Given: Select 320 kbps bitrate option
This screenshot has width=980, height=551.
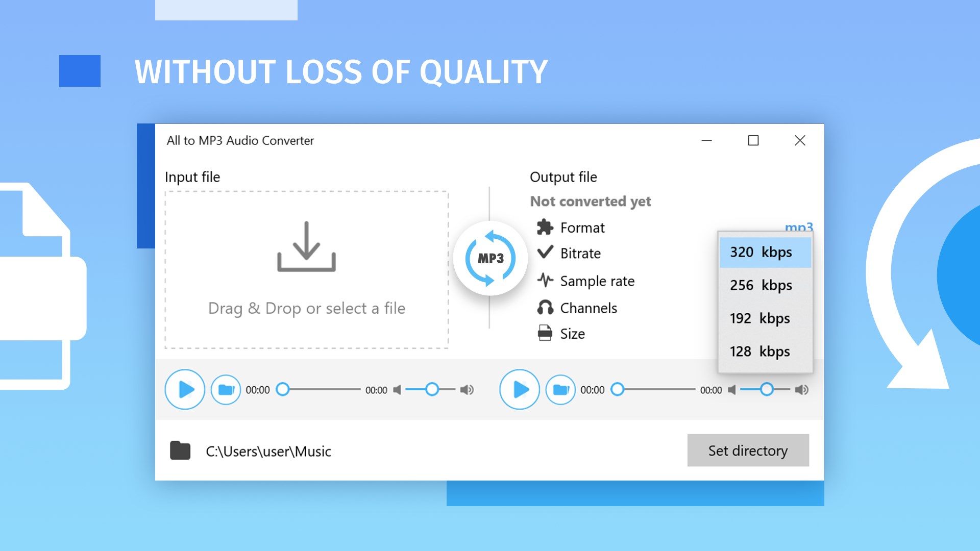Looking at the screenshot, I should pyautogui.click(x=764, y=251).
